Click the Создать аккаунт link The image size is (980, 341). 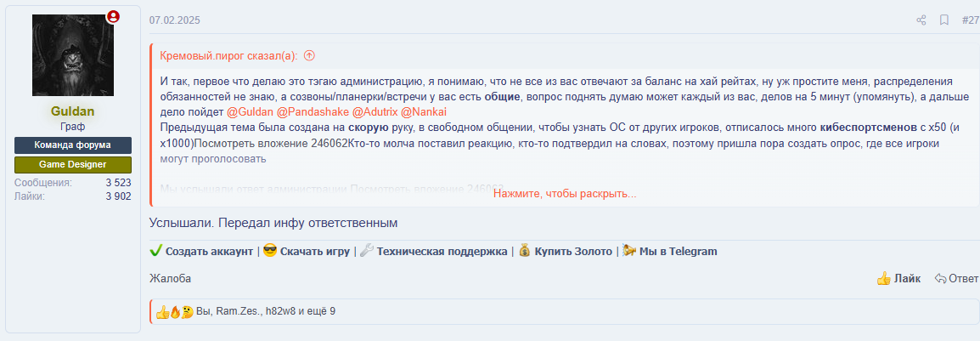click(209, 251)
